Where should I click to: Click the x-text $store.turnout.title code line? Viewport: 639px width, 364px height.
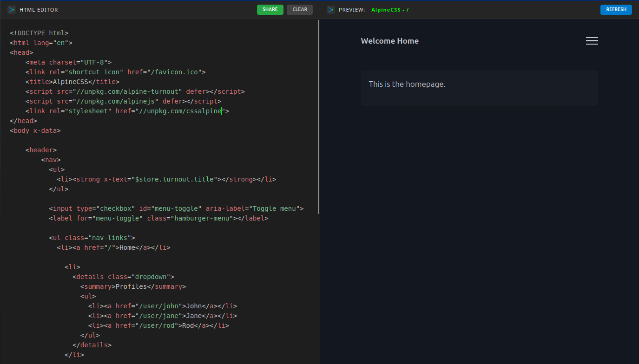167,179
